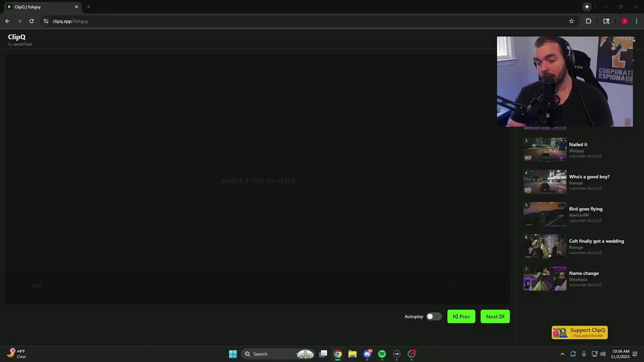Open the Chrome extensions puzzle icon
Image resolution: width=644 pixels, height=362 pixels.
pyautogui.click(x=588, y=21)
